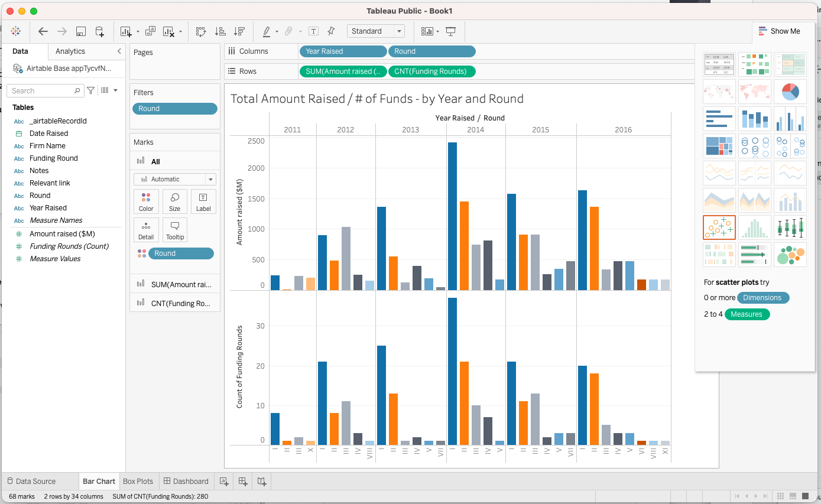Click the data source icon beside Airtable Base
The width and height of the screenshot is (821, 504).
[x=18, y=69]
